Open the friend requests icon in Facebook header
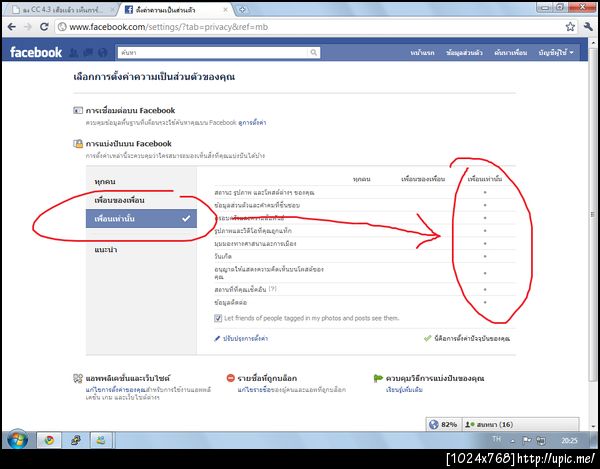Screen dimensions: 600x469 (74, 52)
